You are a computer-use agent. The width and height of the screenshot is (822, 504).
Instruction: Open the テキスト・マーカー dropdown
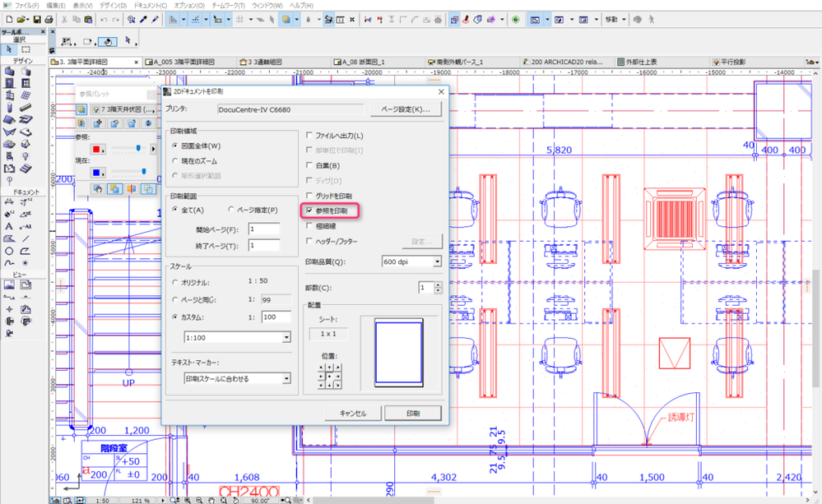[286, 378]
